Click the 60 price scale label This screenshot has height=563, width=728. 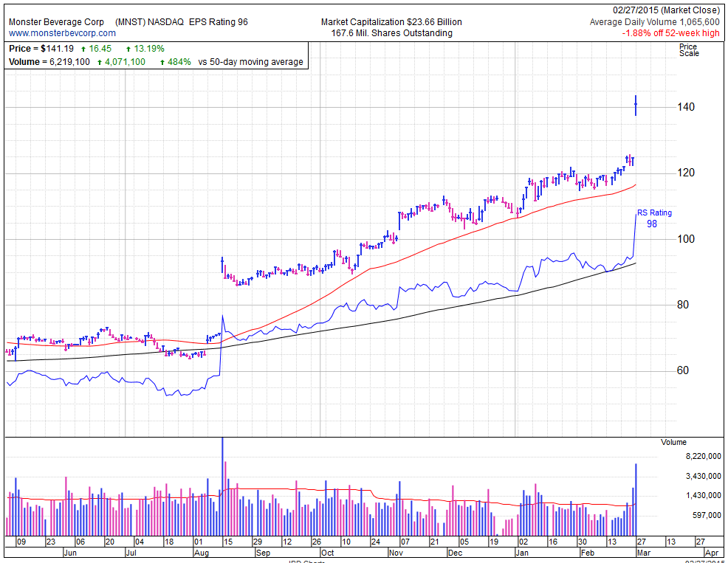point(683,370)
